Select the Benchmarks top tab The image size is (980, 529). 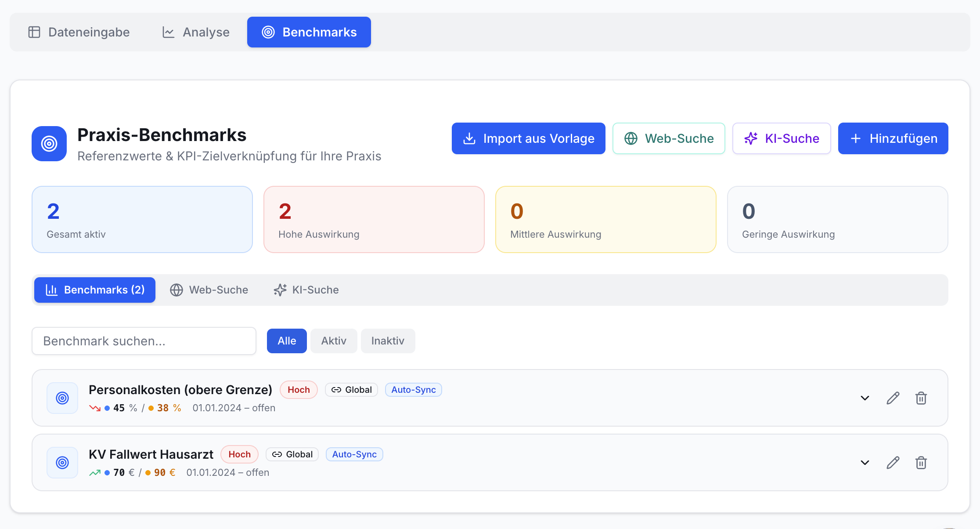(309, 32)
